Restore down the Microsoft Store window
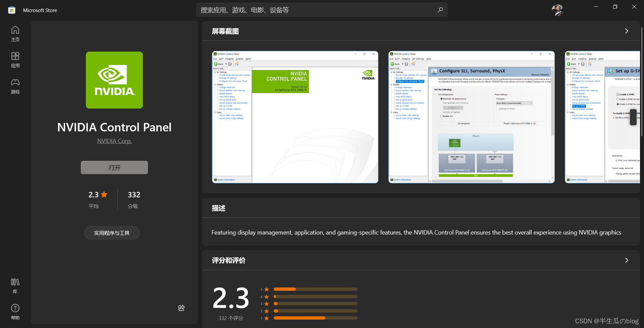644x328 pixels. (615, 7)
